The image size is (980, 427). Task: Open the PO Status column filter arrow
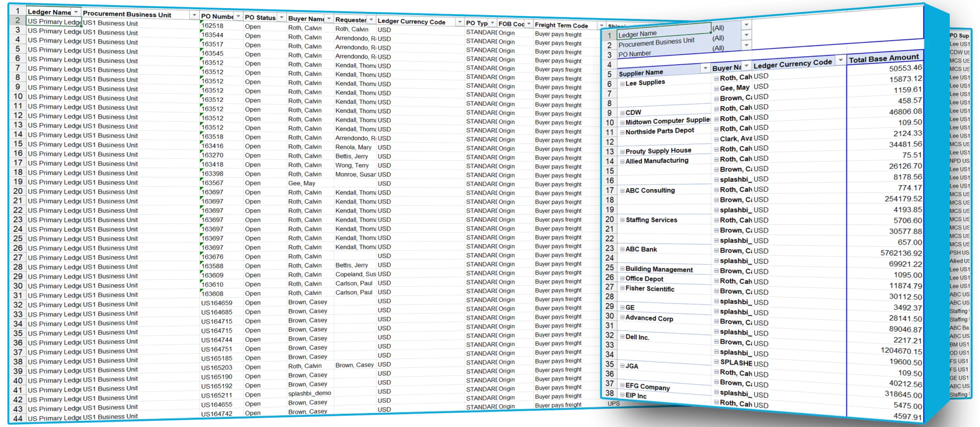click(281, 18)
